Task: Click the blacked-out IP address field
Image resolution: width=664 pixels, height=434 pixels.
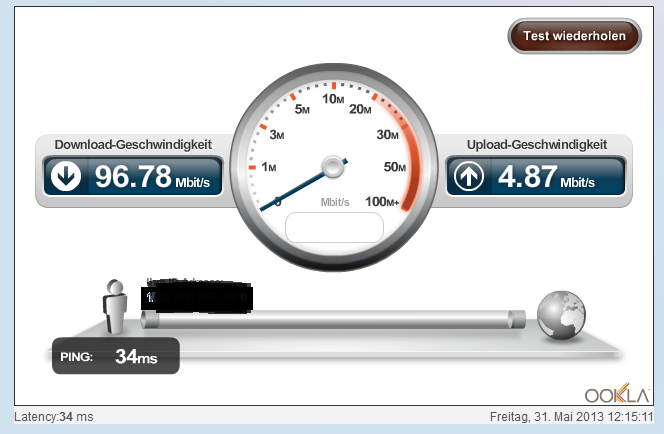Action: pyautogui.click(x=197, y=299)
